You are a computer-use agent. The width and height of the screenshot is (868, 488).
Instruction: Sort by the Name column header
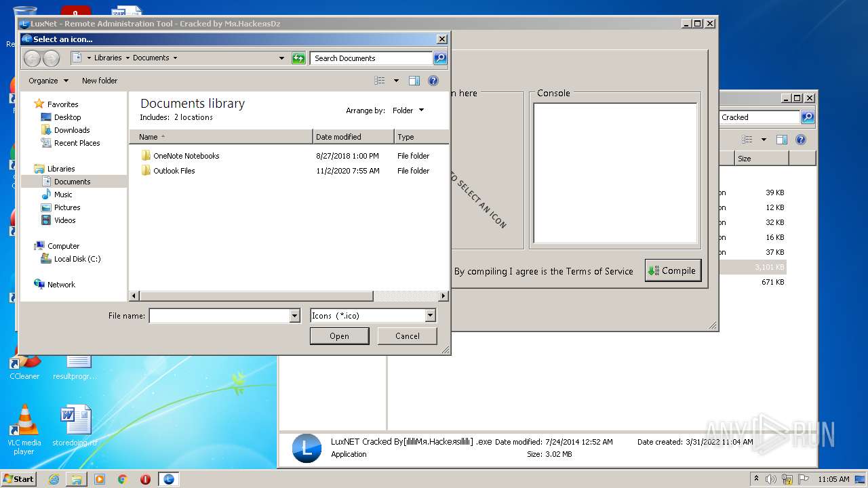221,137
